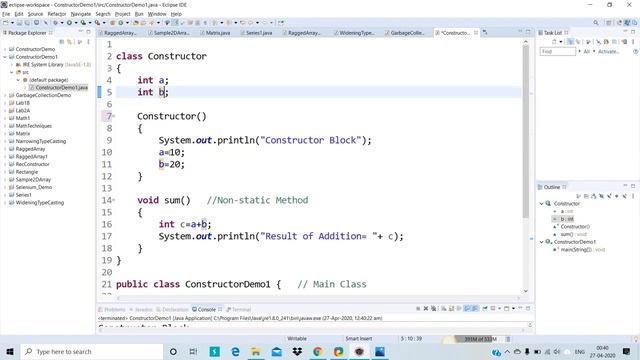
Task: Open the Search magnifier icon in toolbar
Action: coord(596,23)
